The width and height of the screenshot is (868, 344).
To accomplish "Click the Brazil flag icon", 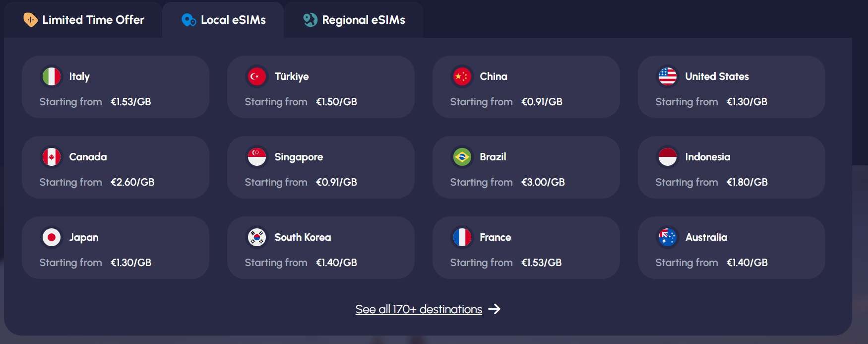I will click(462, 157).
